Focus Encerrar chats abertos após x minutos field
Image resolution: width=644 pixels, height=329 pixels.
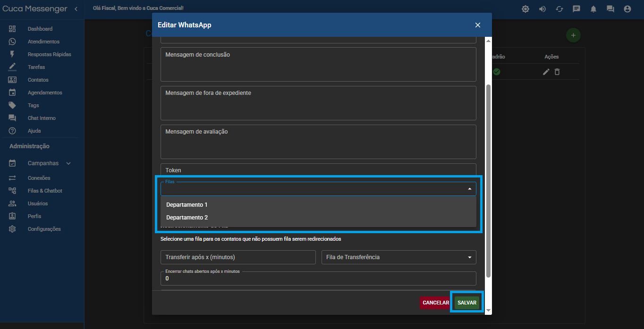318,278
